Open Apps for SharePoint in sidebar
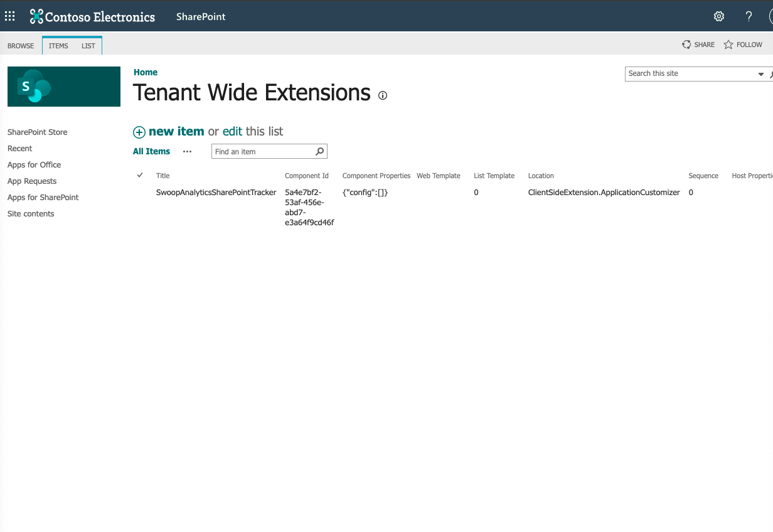This screenshot has width=773, height=532. pyautogui.click(x=43, y=197)
